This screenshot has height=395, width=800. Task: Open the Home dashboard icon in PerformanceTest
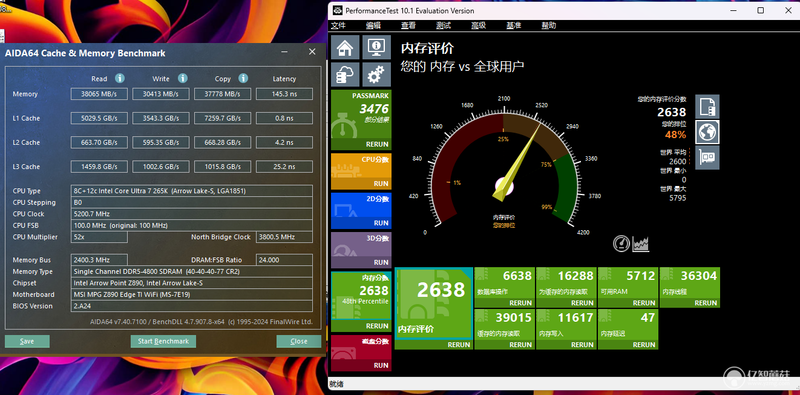point(345,47)
